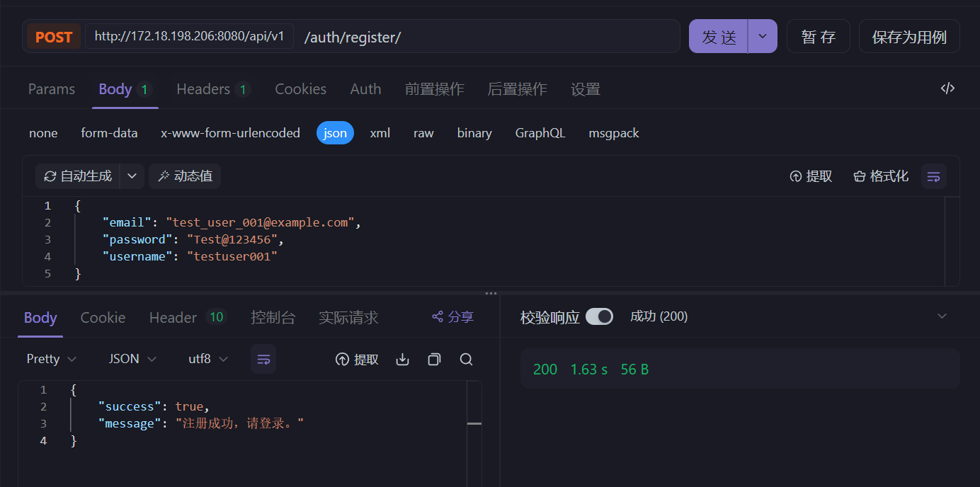Toggle word wrap in response body

click(x=263, y=359)
